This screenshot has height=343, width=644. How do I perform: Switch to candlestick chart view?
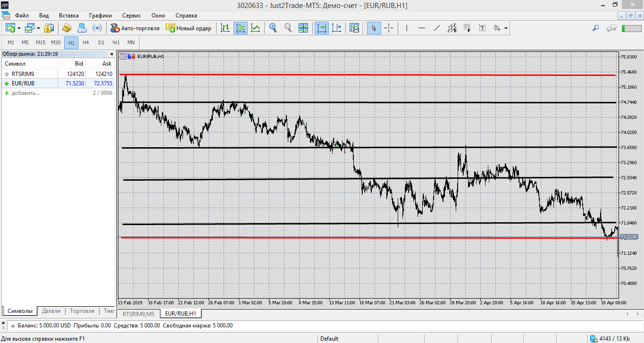click(x=240, y=28)
